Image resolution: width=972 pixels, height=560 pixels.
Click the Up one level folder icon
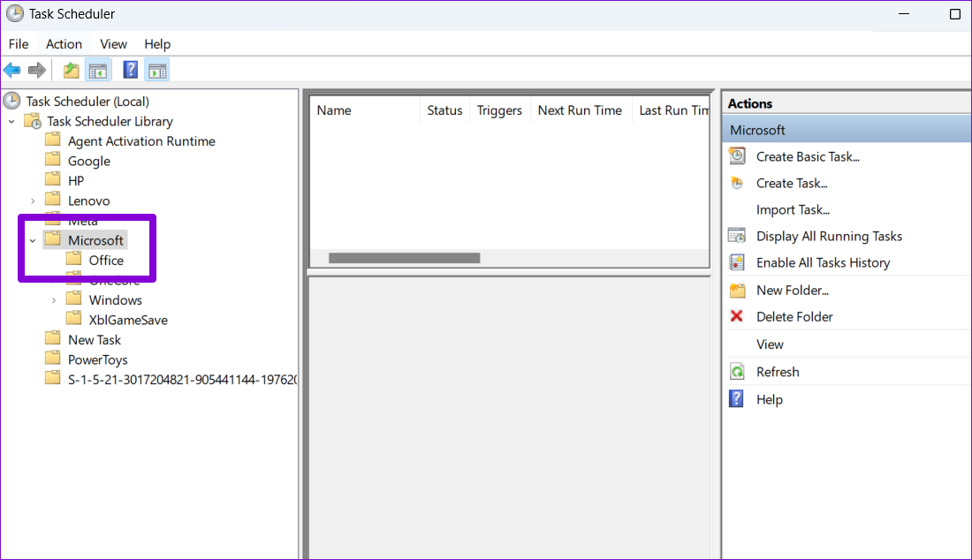coord(71,70)
